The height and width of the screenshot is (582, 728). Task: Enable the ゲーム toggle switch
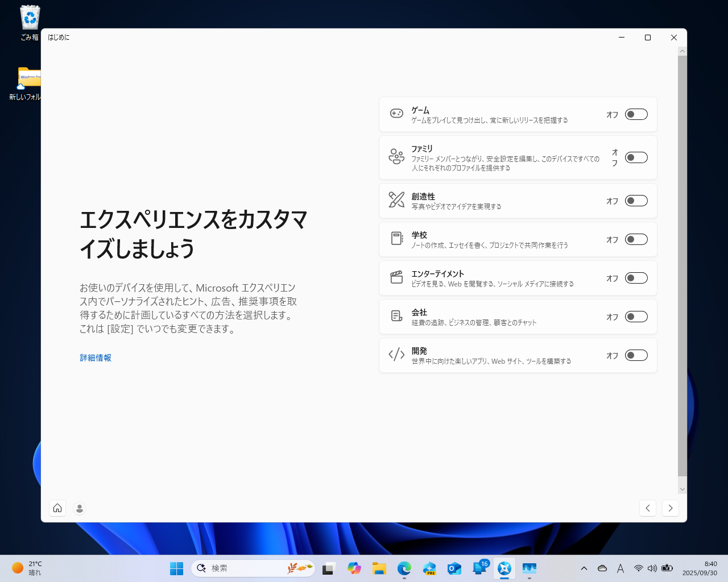click(x=636, y=114)
